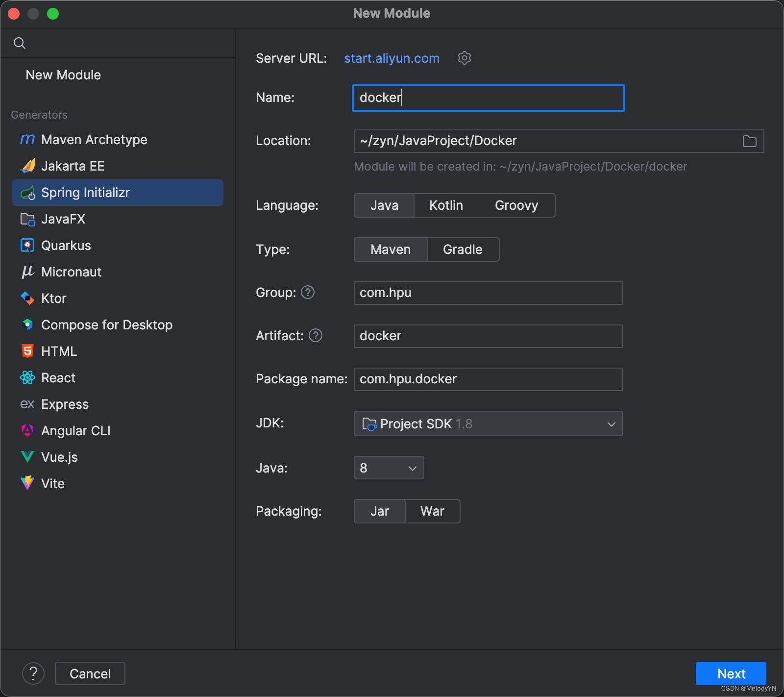Screen dimensions: 784x697
Task: Click the HTML5 icon
Action: (27, 351)
